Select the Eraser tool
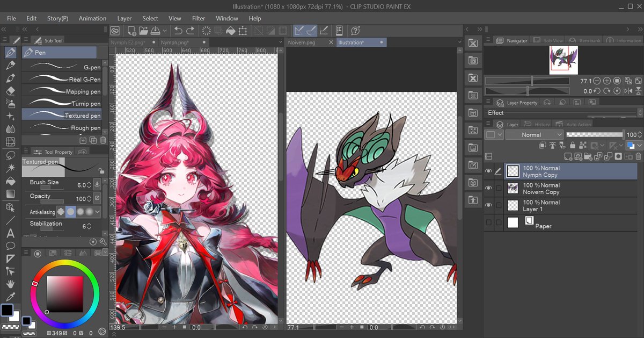The image size is (644, 338). pyautogui.click(x=10, y=91)
